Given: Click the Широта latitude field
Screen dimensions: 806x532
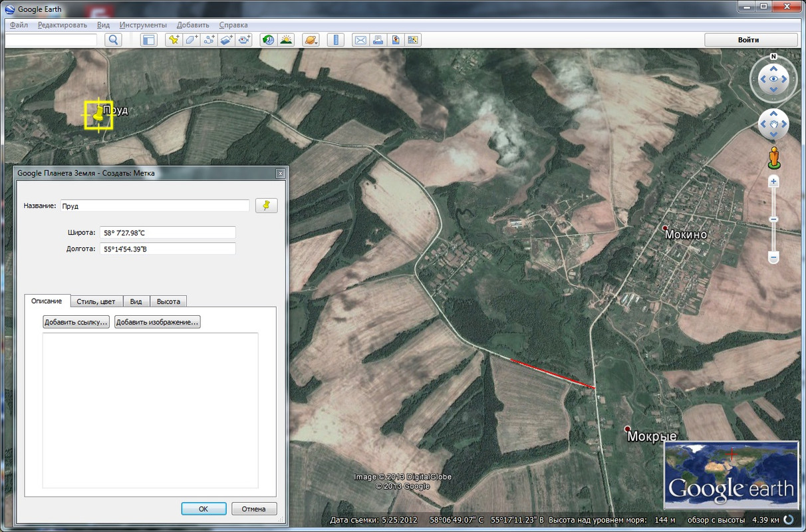Looking at the screenshot, I should coord(168,232).
